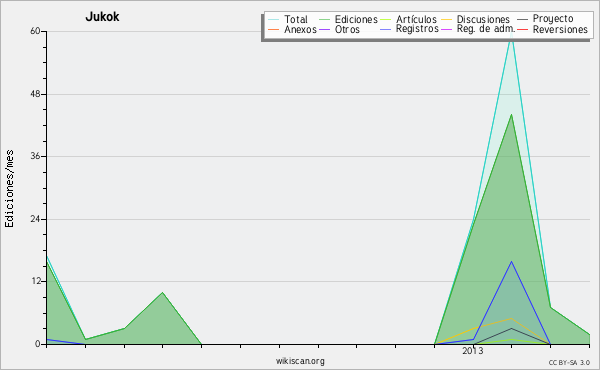Click the Registros legend label
This screenshot has height=370, width=600.
coord(417,29)
